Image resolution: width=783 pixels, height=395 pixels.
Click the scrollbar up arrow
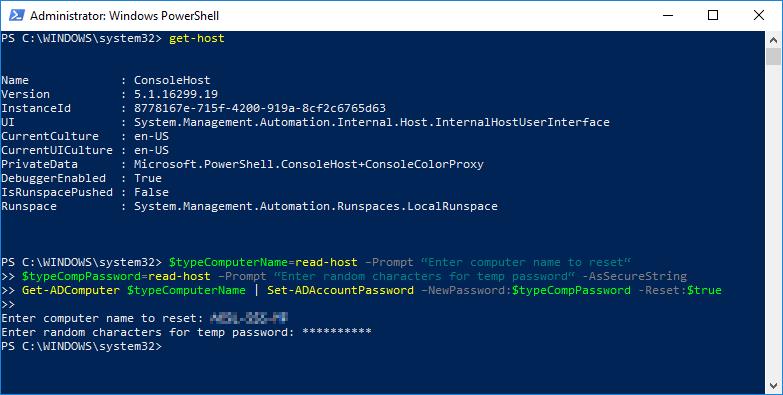(774, 39)
